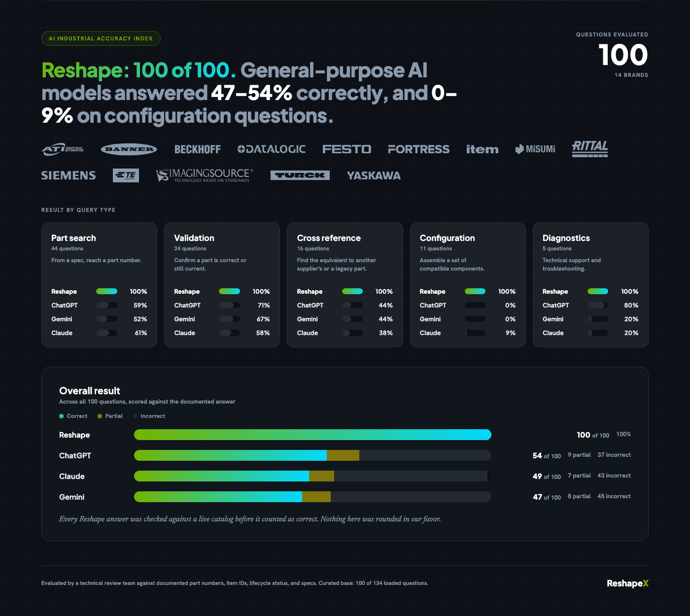Click the 'RESULT BY QUERY TYPE' label
Viewport: 690px width, 616px height.
click(x=78, y=210)
